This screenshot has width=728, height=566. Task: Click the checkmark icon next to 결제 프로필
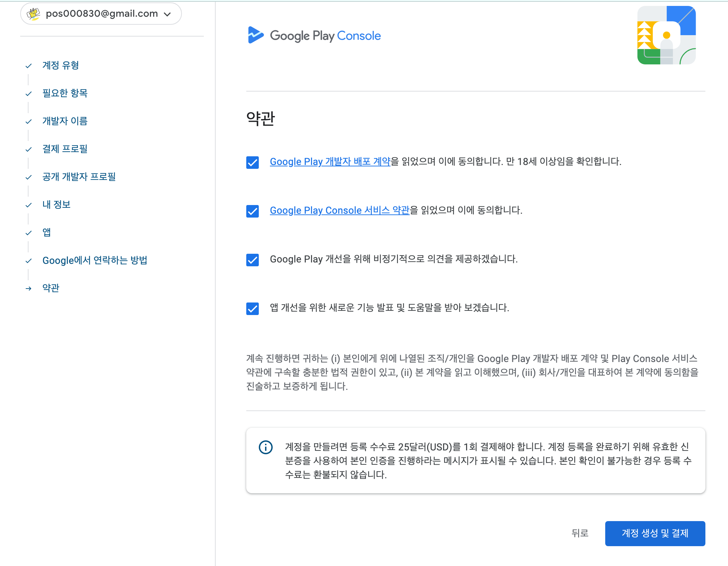pos(29,149)
